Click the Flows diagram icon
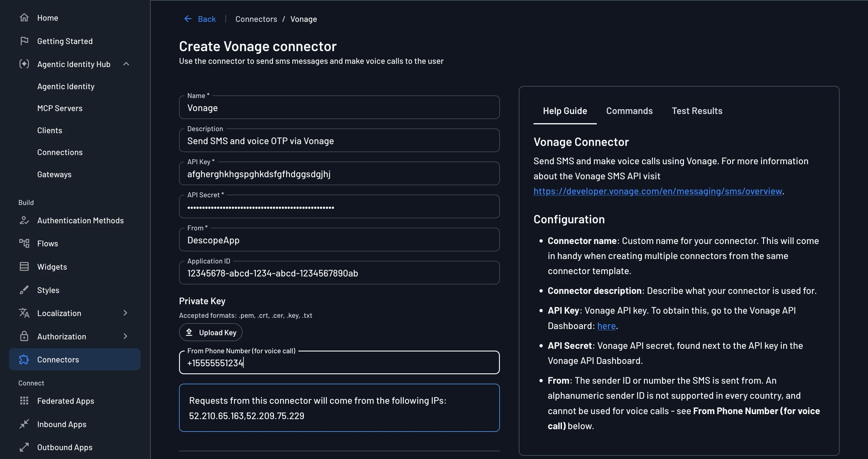Image resolution: width=868 pixels, height=459 pixels. [x=24, y=243]
